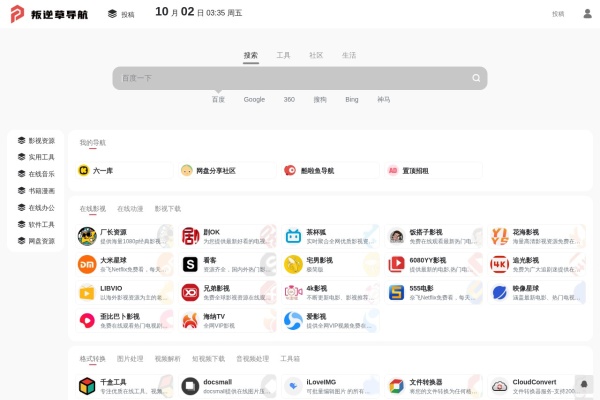This screenshot has height=400, width=600.
Task: Open 置顶招租 ad link
Action: [434, 170]
